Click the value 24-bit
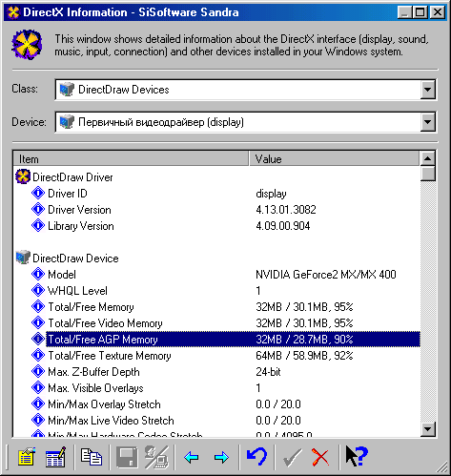Screen dimensions: 451x476 click(x=268, y=372)
